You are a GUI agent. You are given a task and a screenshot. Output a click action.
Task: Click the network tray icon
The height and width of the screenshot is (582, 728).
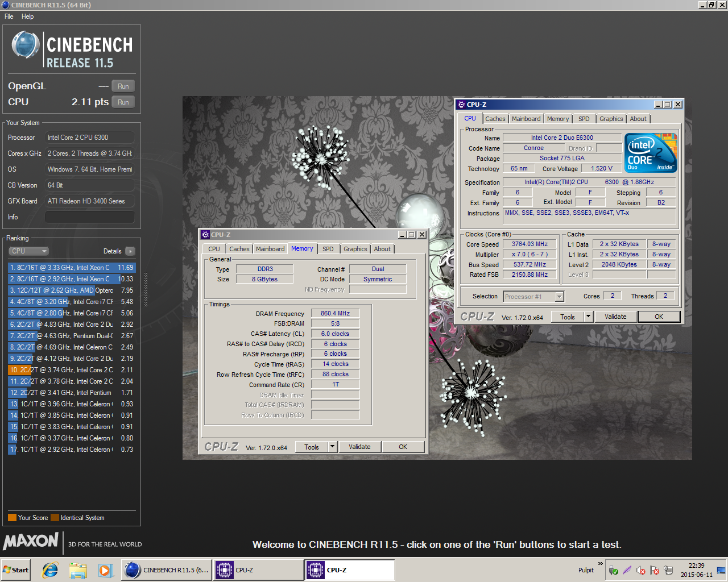pyautogui.click(x=668, y=570)
